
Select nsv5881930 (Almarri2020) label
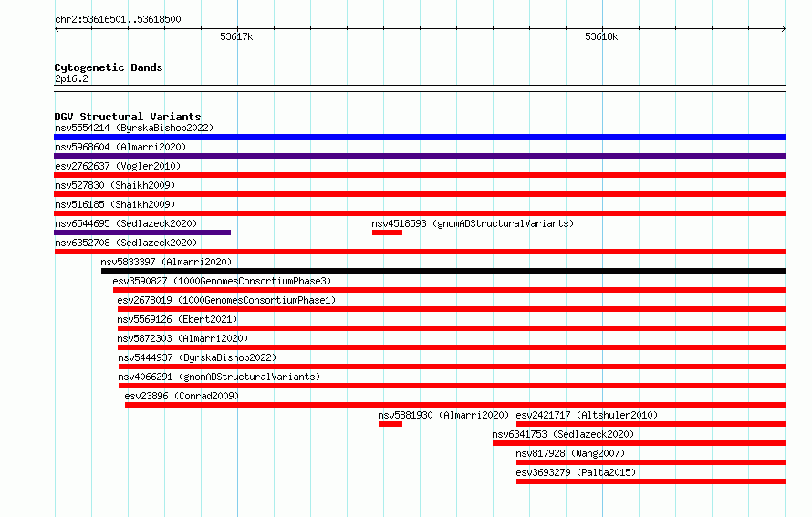(443, 415)
